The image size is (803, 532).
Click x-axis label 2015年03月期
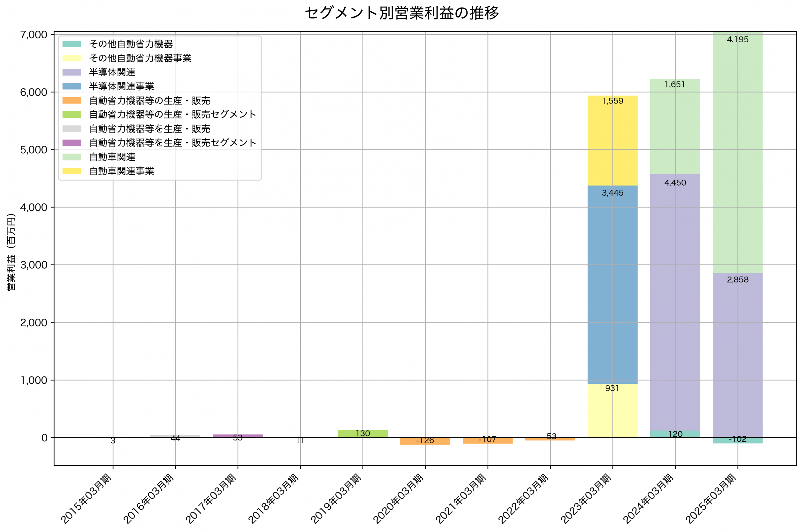(86, 499)
